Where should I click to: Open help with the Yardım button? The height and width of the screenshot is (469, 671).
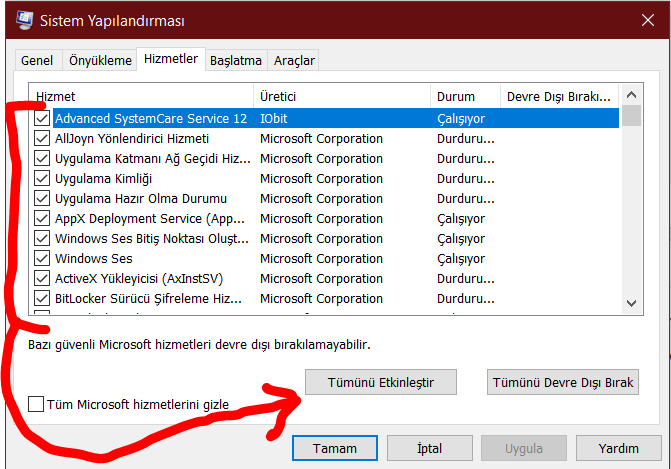point(618,448)
